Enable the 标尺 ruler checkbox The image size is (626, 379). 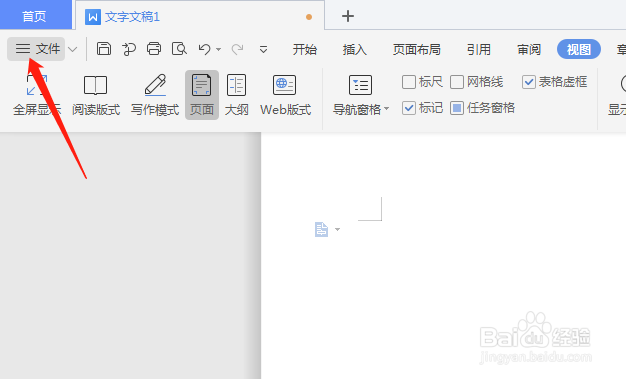coord(409,82)
